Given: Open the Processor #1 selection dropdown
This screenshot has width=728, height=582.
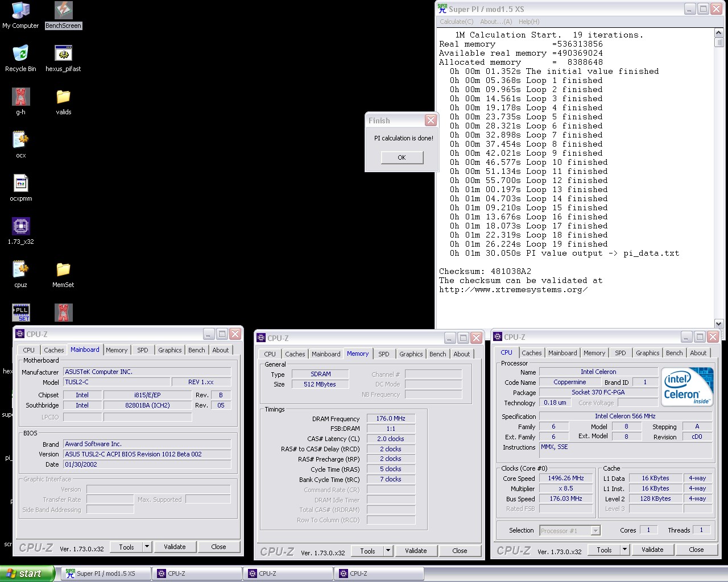Looking at the screenshot, I should [x=595, y=530].
